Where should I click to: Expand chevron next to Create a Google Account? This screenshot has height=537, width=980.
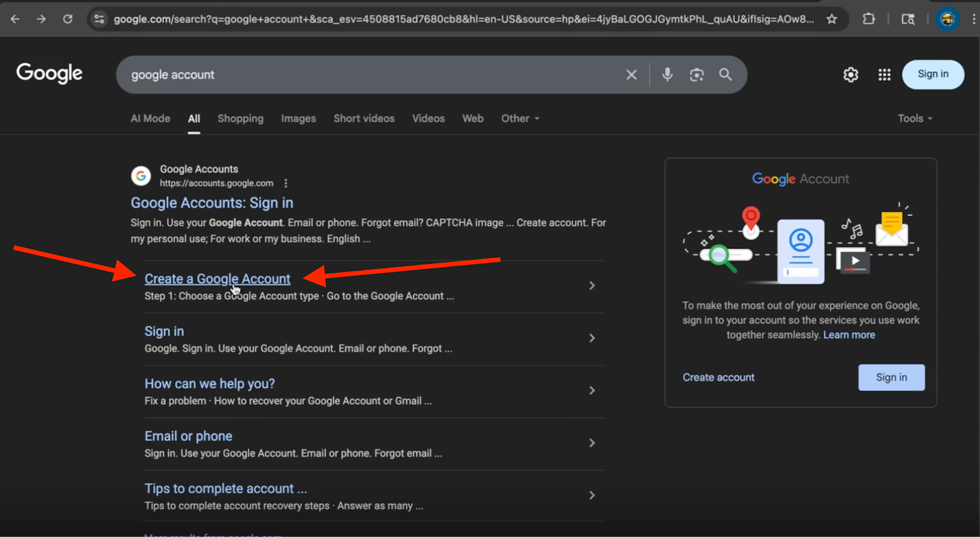tap(592, 285)
